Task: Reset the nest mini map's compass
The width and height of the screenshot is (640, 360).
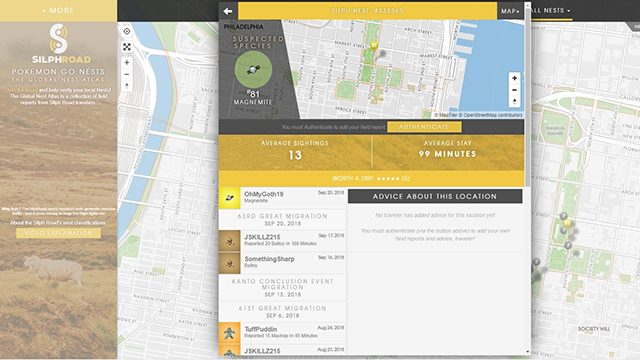Action: click(x=514, y=101)
